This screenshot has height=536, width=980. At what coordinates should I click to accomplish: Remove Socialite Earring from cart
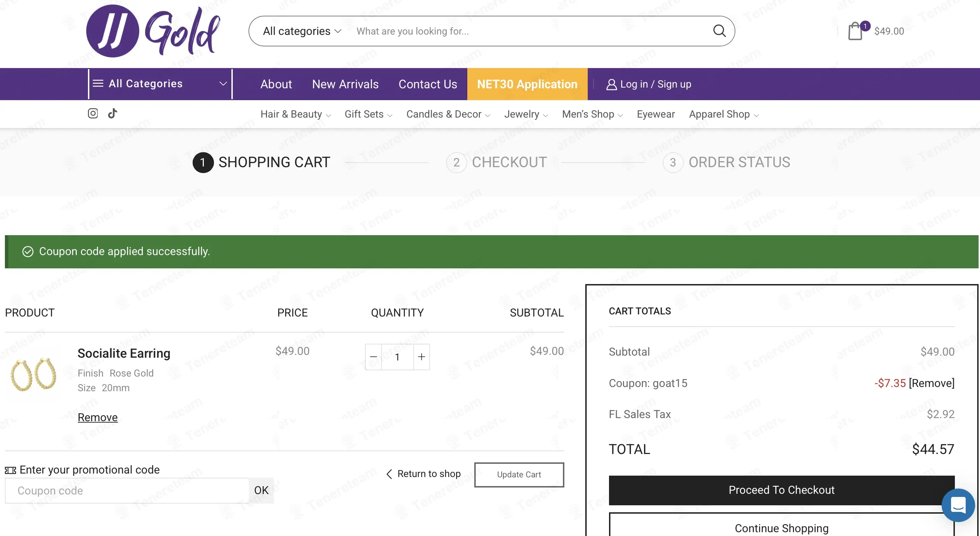coord(98,417)
